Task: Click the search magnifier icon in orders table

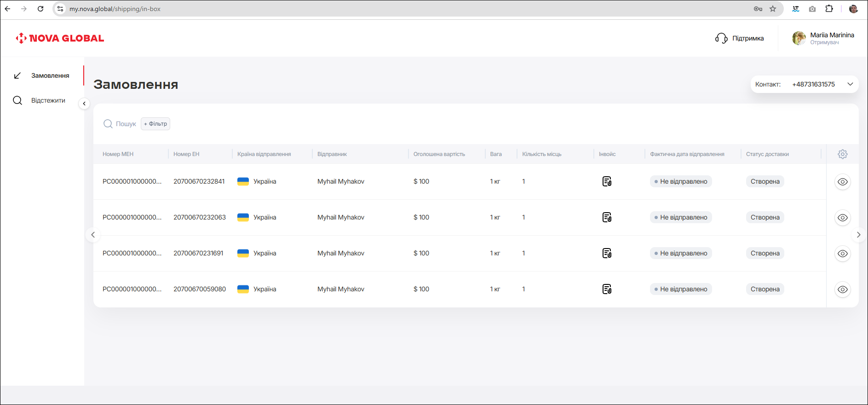Action: tap(108, 124)
